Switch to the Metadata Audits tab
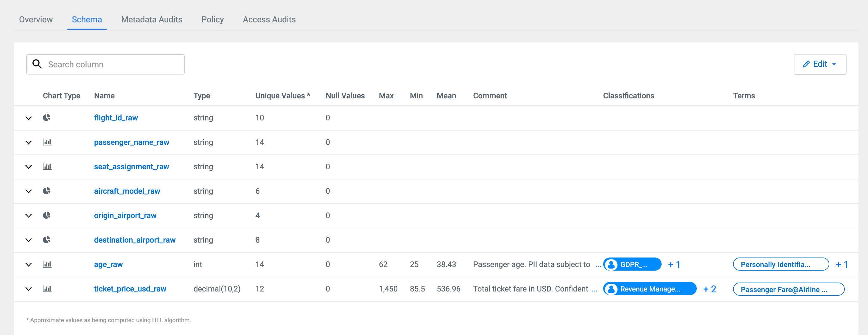Image resolution: width=868 pixels, height=335 pixels. (x=151, y=20)
